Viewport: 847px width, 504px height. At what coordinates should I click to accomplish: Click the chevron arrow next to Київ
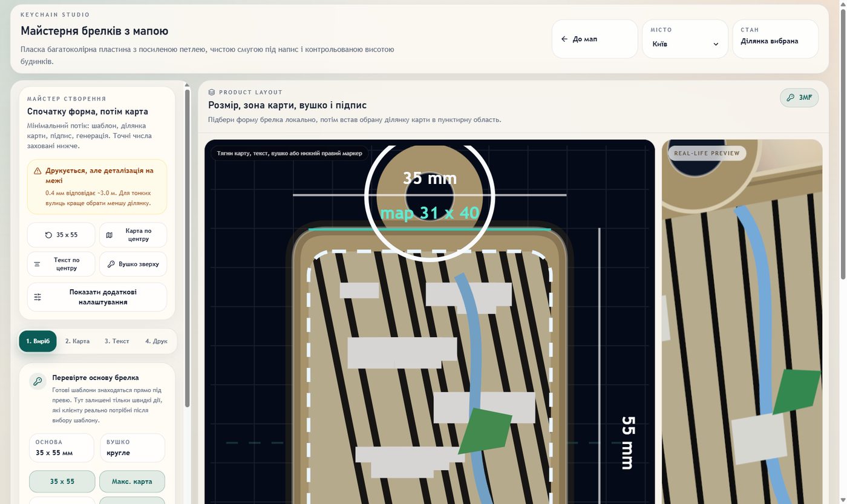coord(716,44)
